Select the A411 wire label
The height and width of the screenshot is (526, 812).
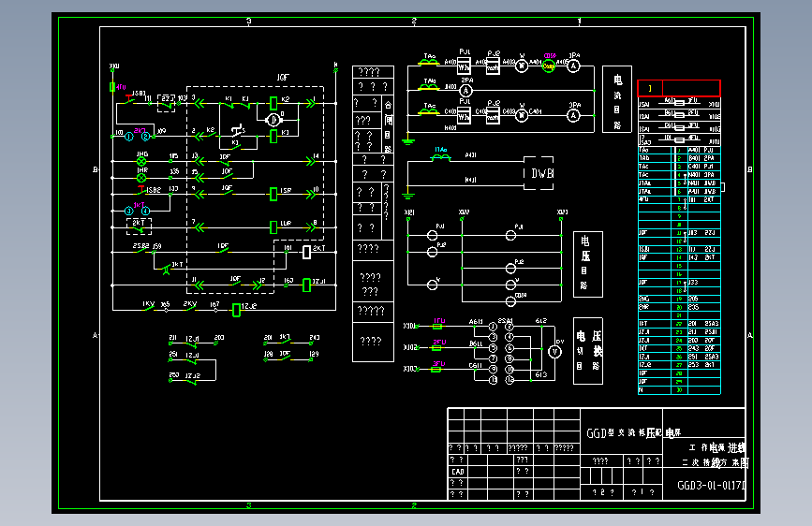coord(471,154)
